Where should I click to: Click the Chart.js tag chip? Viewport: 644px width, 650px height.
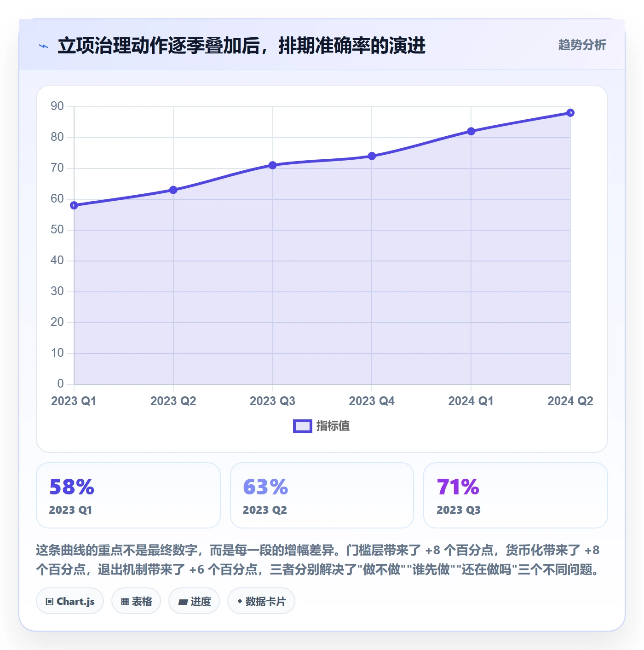point(70,601)
